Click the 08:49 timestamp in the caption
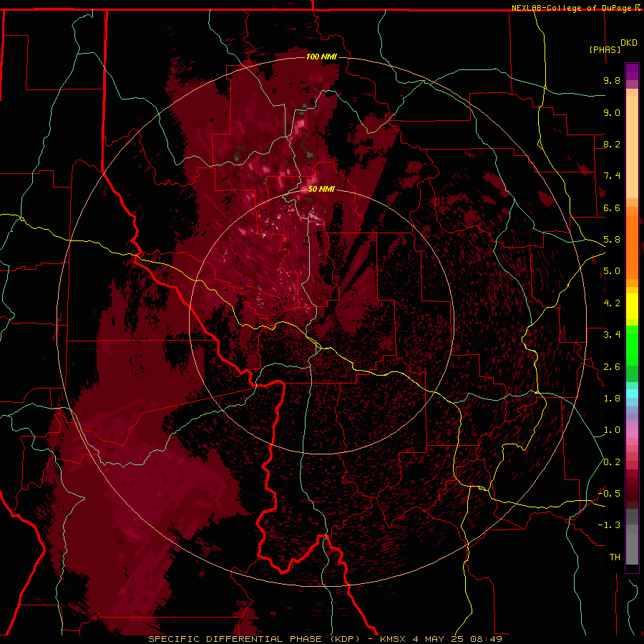This screenshot has width=644, height=644. 486,639
